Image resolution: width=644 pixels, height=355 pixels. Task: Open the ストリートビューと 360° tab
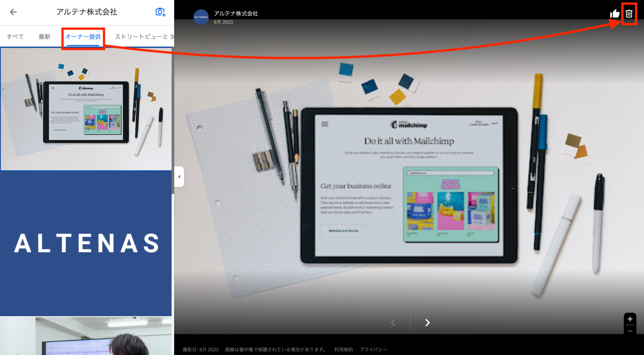tap(144, 36)
